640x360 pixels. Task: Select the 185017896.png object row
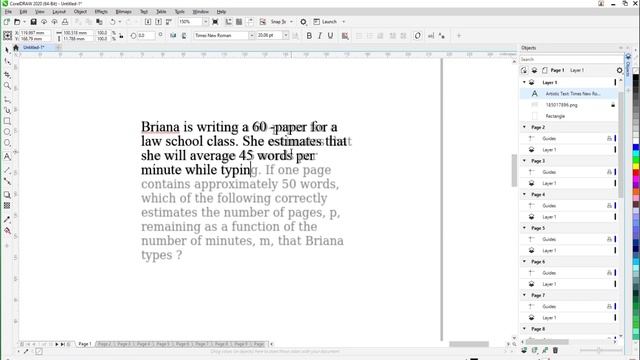569,105
